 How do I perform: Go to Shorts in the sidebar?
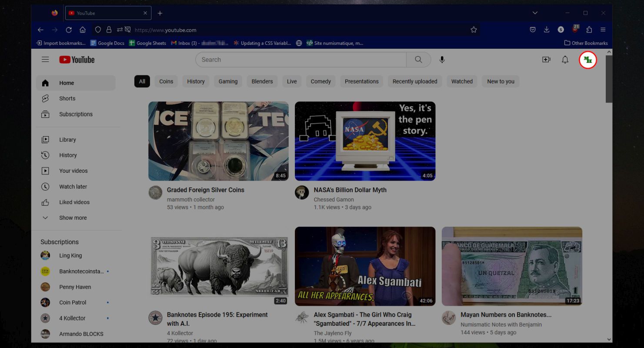[x=67, y=98]
